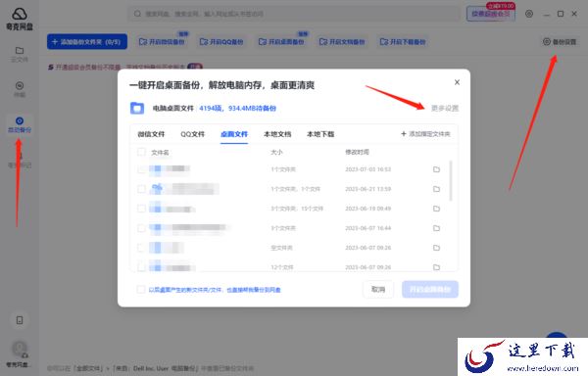
Task: Switch to the 本地文档 tab
Action: (x=277, y=134)
